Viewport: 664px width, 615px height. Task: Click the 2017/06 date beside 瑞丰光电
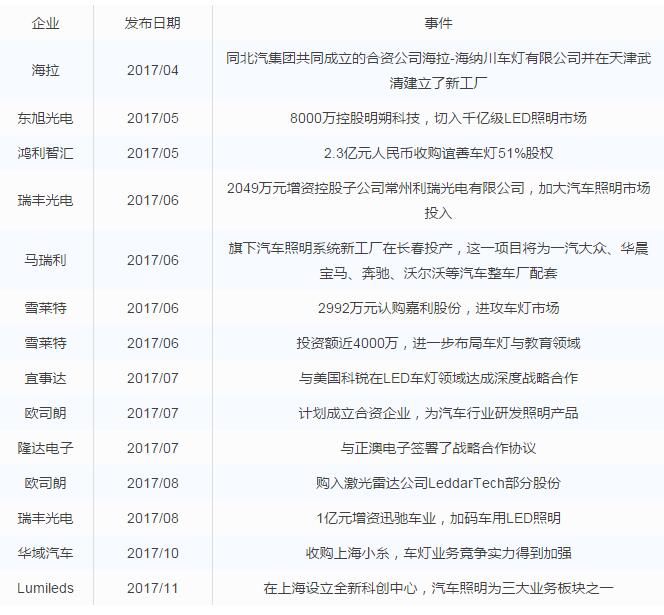coord(152,200)
